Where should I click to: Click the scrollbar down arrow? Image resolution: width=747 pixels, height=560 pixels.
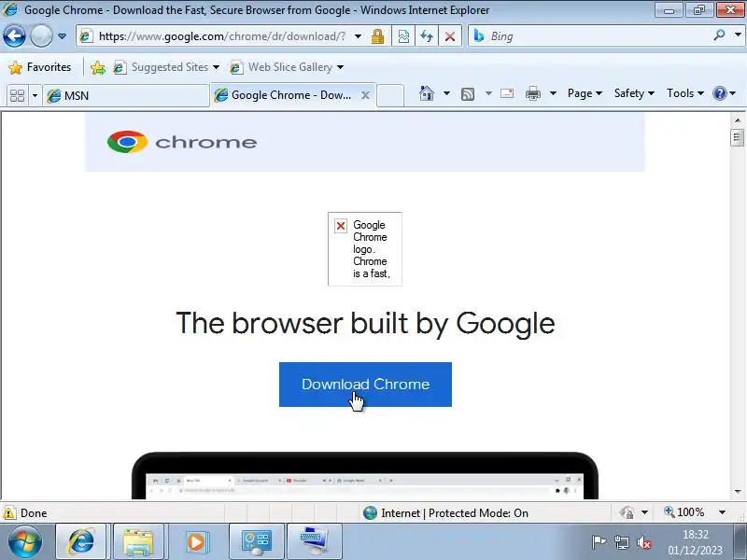tap(738, 492)
